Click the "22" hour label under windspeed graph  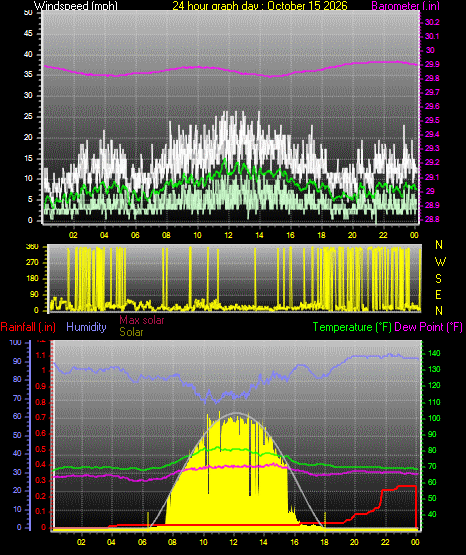(383, 235)
